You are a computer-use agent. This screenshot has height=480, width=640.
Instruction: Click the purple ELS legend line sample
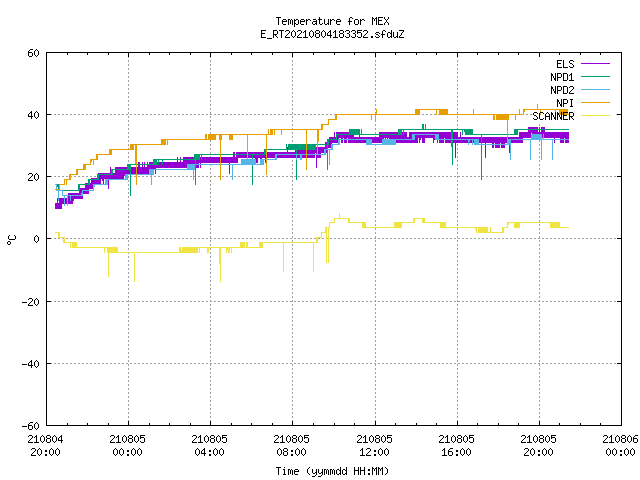(595, 64)
